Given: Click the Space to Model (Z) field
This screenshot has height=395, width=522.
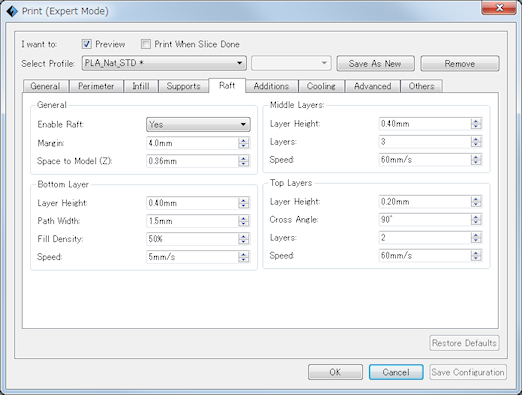Looking at the screenshot, I should click(192, 161).
